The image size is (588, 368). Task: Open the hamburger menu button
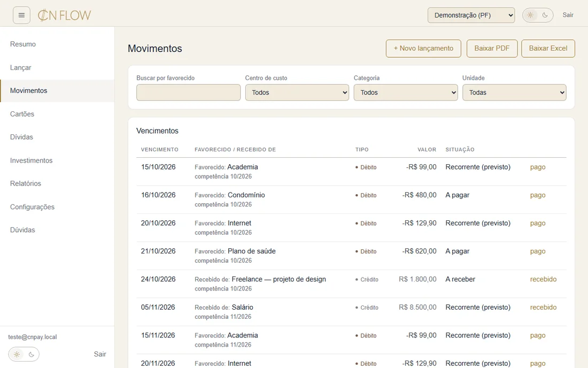[21, 16]
